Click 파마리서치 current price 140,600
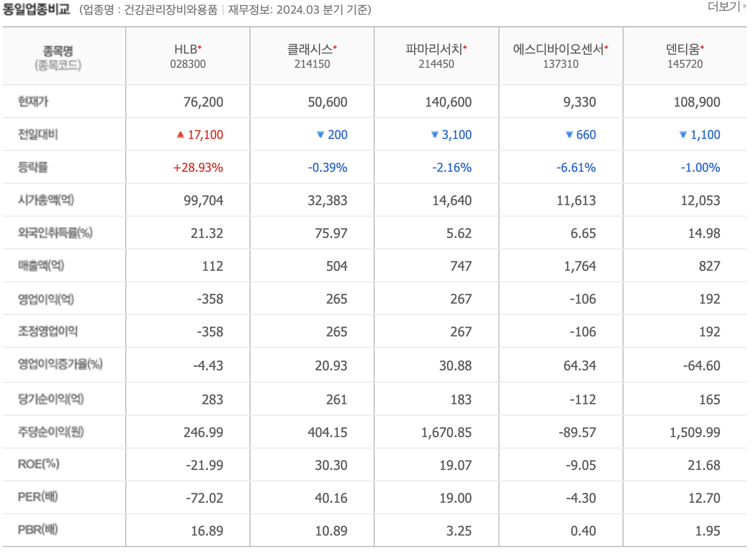Screen dimensions: 756x558 449,102
